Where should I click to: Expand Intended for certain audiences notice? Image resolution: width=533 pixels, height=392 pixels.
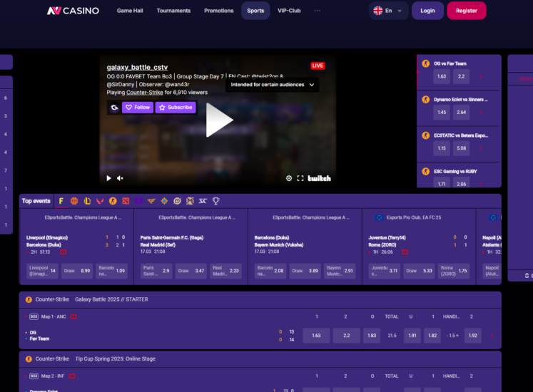point(272,85)
